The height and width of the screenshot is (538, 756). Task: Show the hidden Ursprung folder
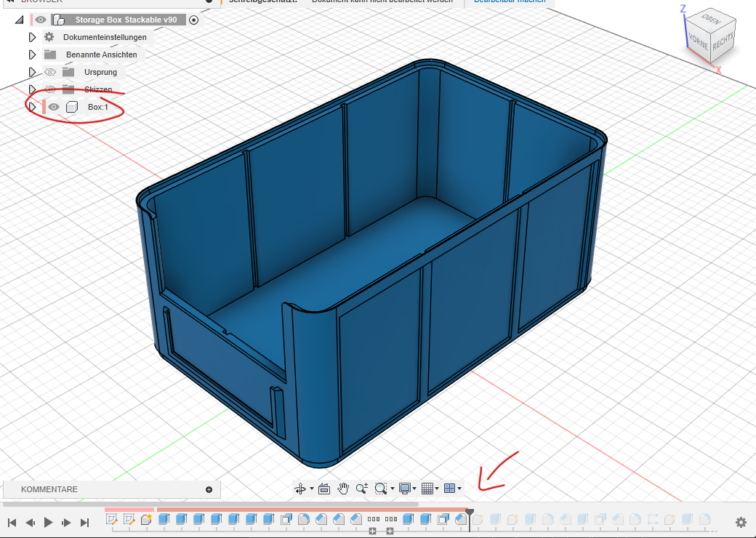[x=50, y=72]
